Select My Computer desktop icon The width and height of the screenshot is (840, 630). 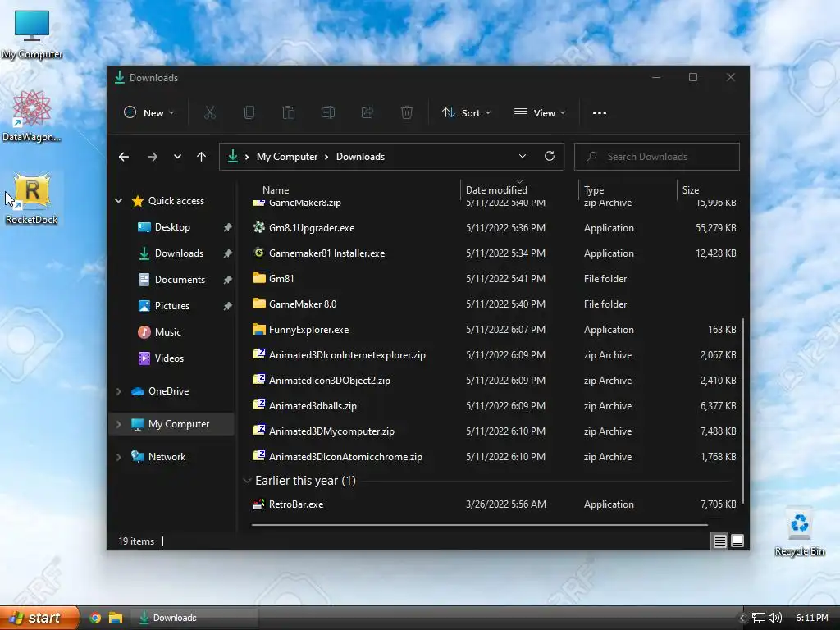click(32, 34)
